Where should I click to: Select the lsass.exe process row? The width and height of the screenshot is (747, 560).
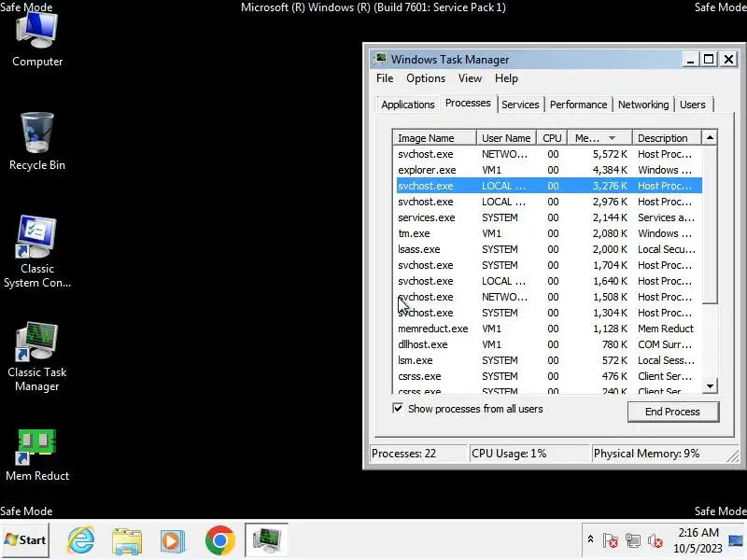[549, 249]
